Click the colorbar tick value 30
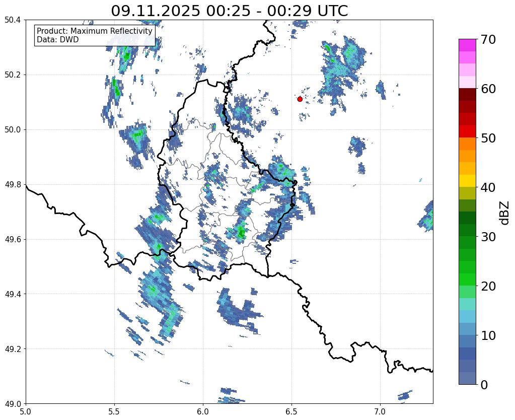 488,237
